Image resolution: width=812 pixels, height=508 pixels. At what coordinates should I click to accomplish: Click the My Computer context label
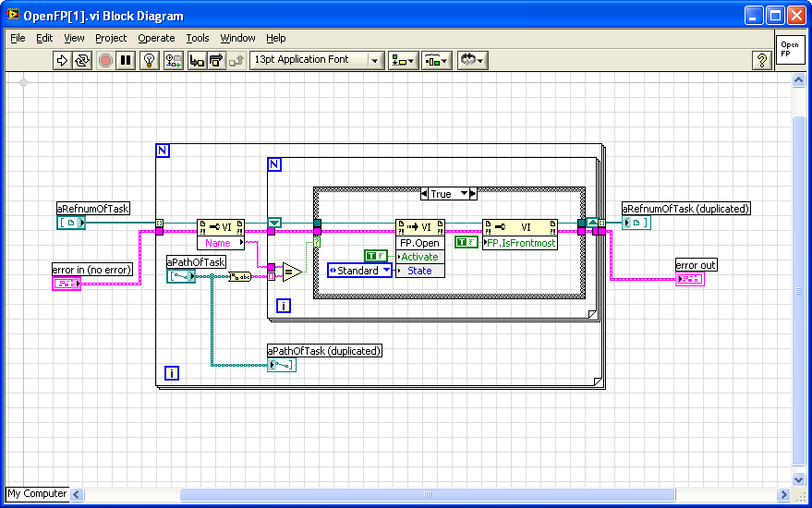tap(37, 494)
